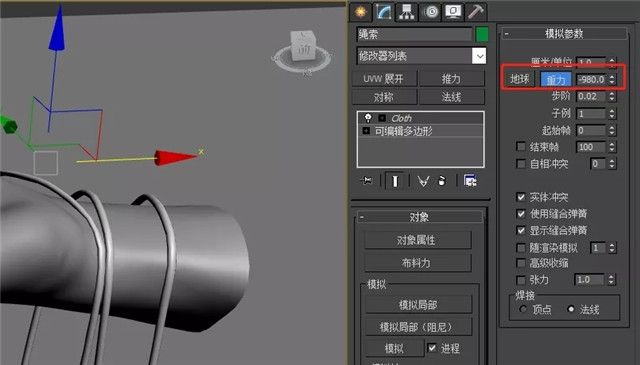The width and height of the screenshot is (640, 365).
Task: Toggle Cloth modifier lightbulb visibility
Action: 368,118
